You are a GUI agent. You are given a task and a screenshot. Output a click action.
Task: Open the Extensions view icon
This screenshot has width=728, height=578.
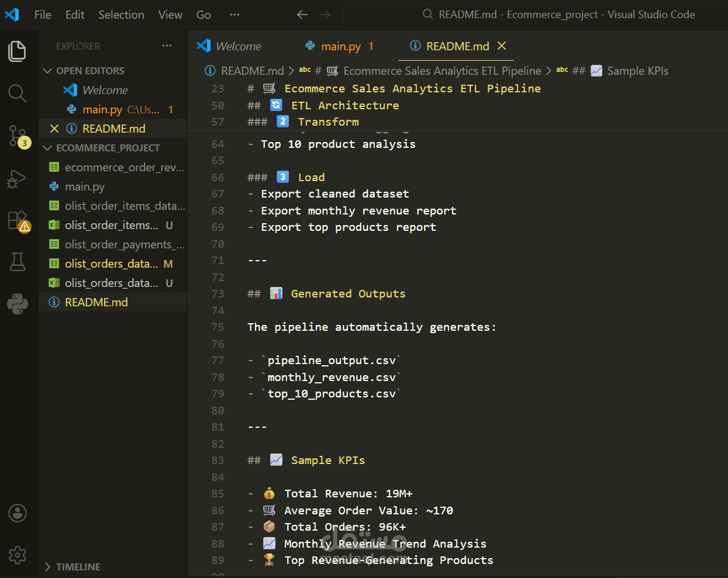point(18,221)
